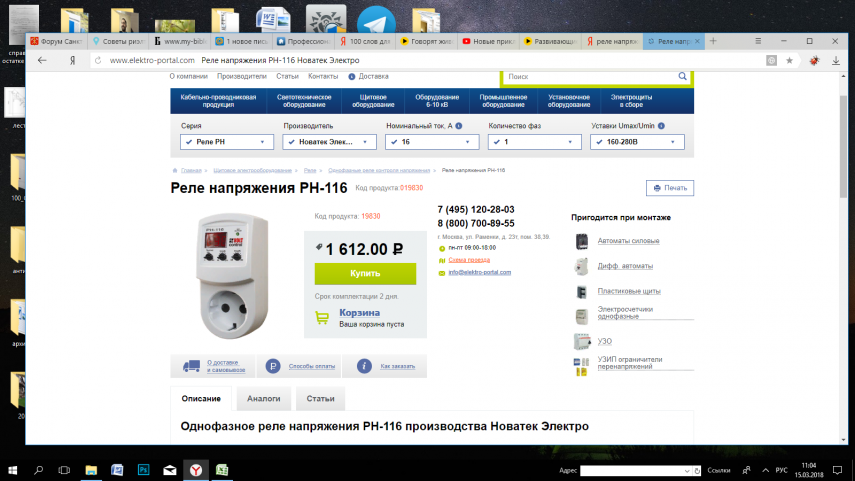Open the Кабельно-проводниковая продукция menu

218,101
